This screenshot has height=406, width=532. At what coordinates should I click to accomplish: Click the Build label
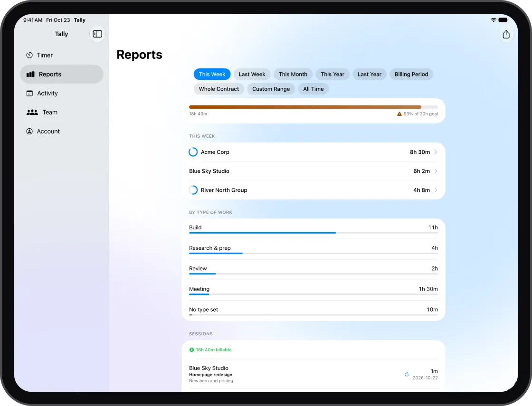pyautogui.click(x=195, y=227)
